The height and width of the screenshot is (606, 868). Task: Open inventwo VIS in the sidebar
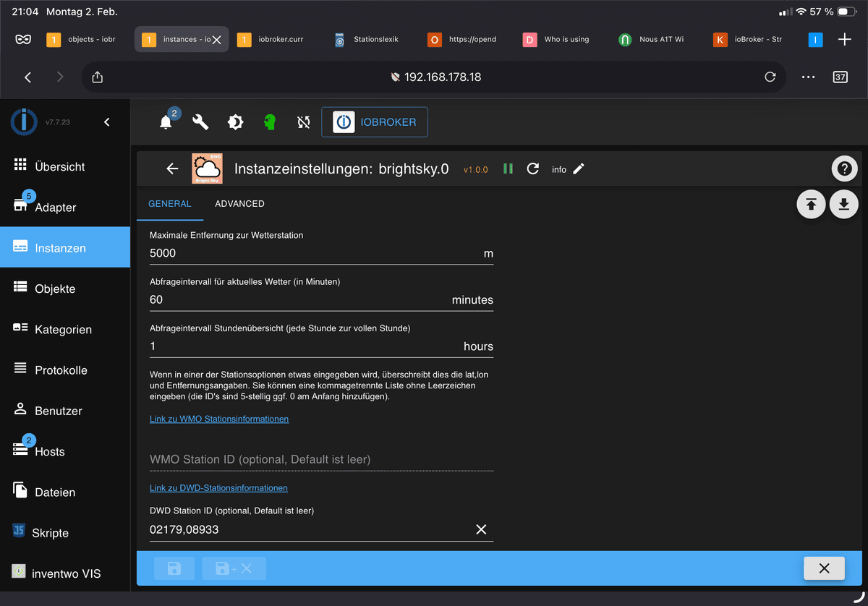65,573
